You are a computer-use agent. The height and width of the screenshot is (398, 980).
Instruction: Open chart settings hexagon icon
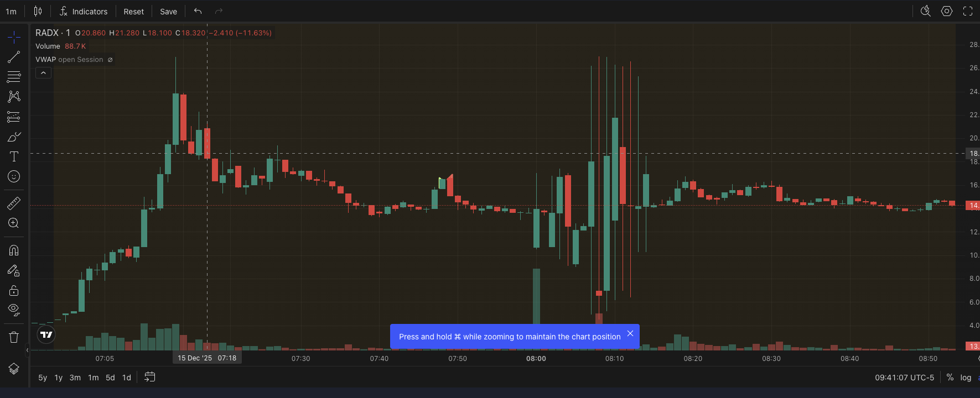pyautogui.click(x=947, y=11)
